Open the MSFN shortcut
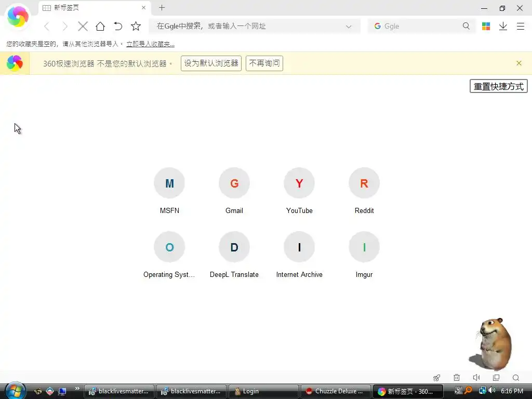Screen dimensions: 532x399 point(169,191)
